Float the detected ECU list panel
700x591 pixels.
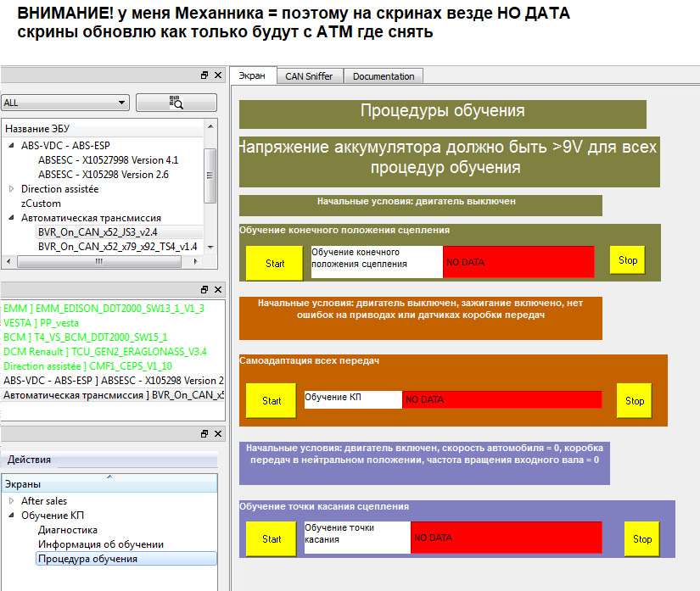(204, 289)
